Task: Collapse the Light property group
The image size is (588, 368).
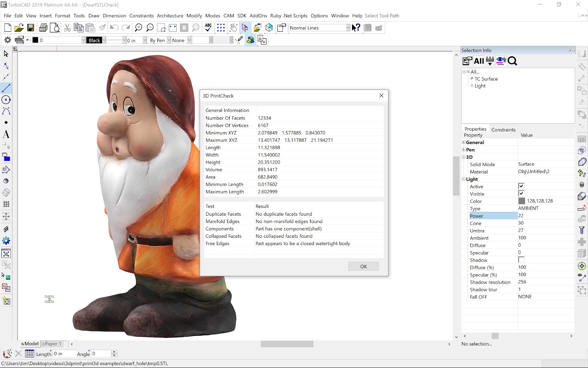Action: [464, 179]
